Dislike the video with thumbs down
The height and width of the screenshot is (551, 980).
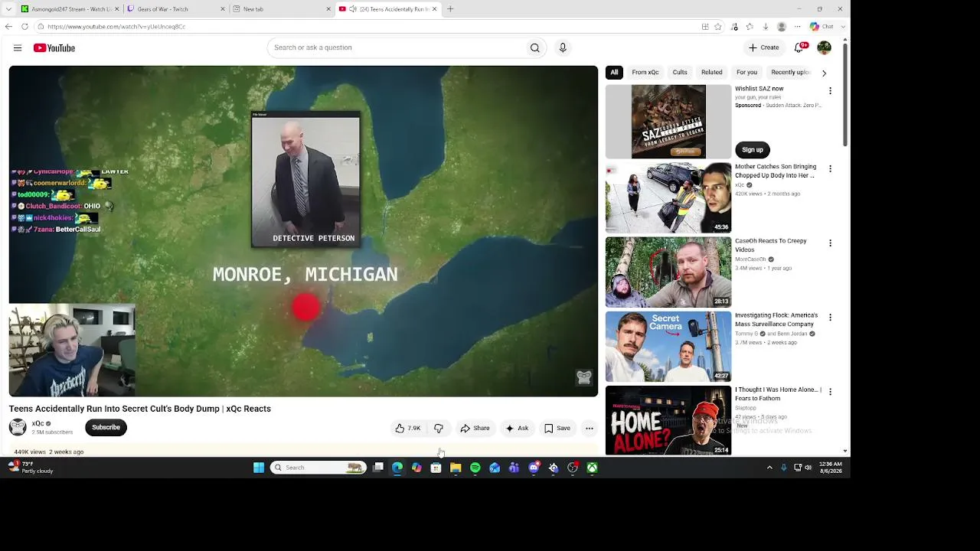coord(439,429)
